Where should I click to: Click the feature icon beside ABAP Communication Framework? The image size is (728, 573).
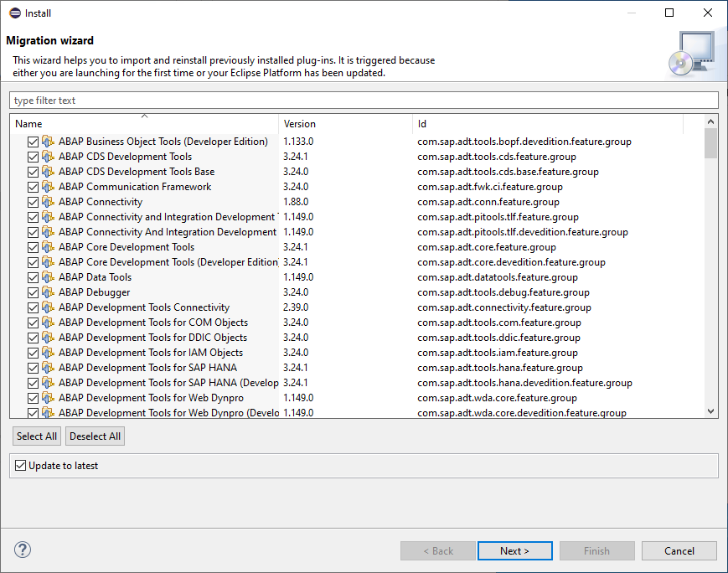48,187
